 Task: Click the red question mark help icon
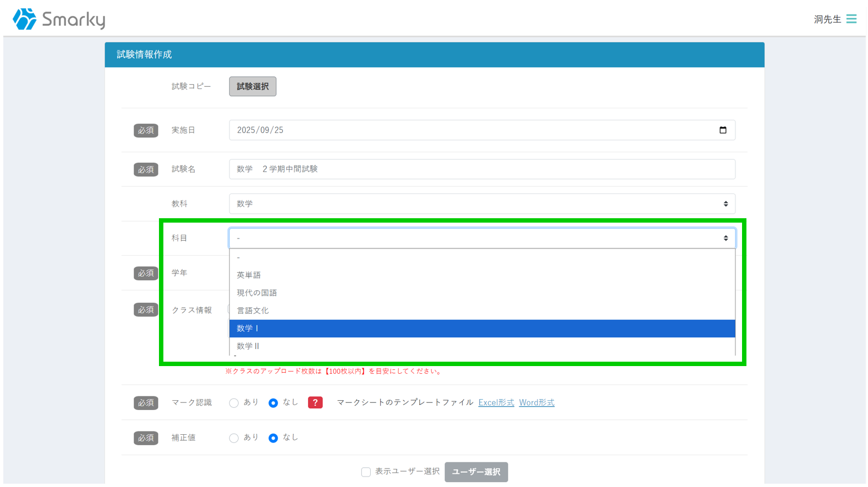pos(315,403)
